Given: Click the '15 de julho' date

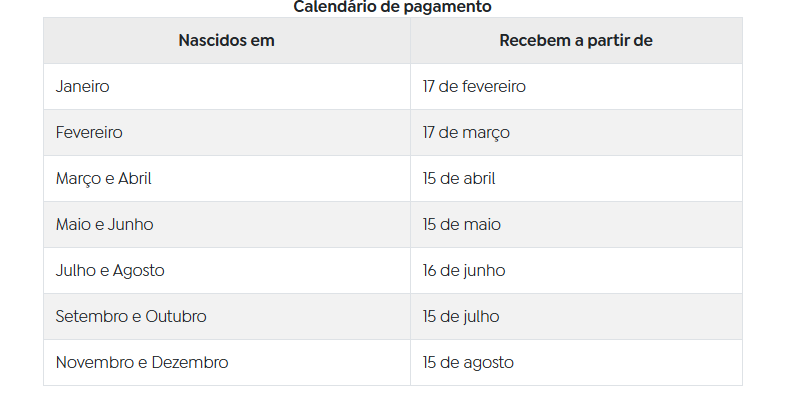Looking at the screenshot, I should pos(461,317).
